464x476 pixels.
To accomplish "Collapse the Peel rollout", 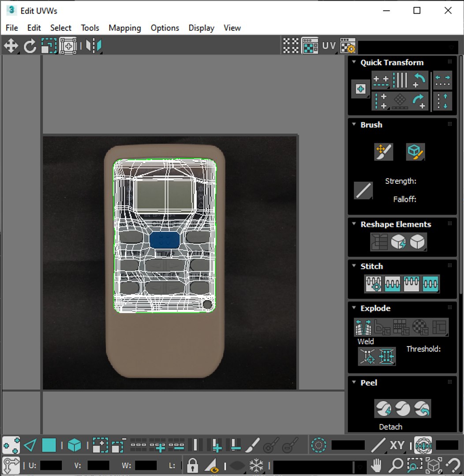I will point(354,382).
